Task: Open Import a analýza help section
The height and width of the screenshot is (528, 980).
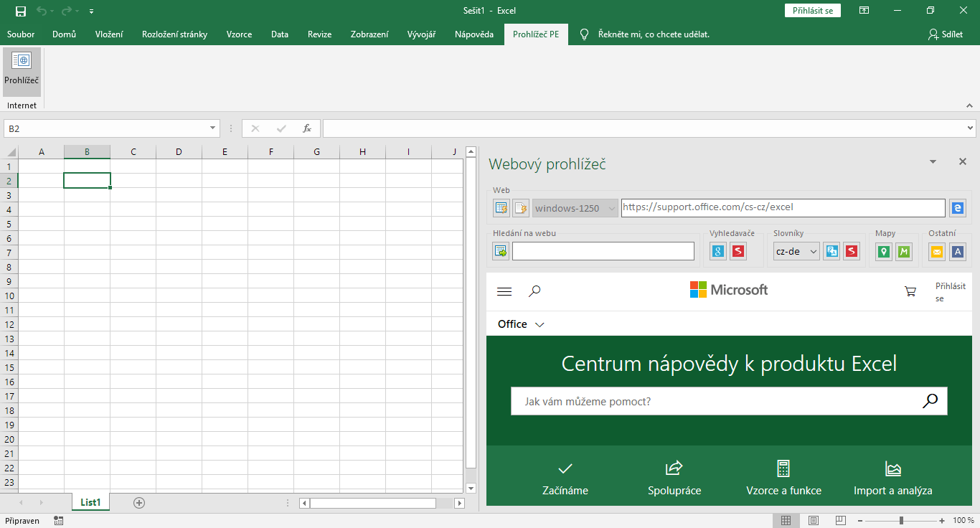Action: tap(893, 479)
